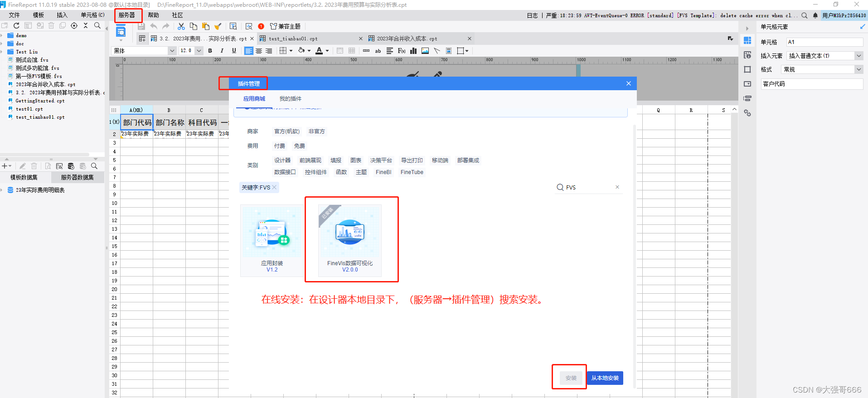Open the font color A swatch
Viewport: 868px width, 398px height.
pos(319,51)
